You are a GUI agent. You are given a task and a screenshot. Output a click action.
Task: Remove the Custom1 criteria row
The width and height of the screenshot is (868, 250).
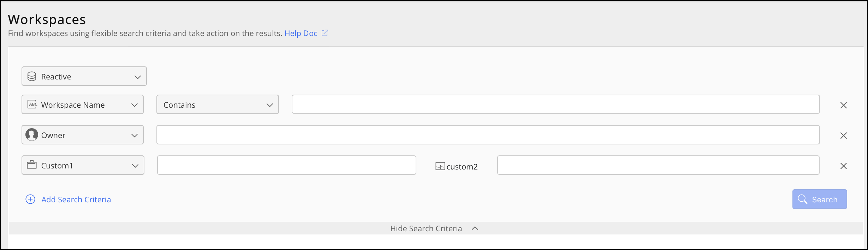point(843,166)
